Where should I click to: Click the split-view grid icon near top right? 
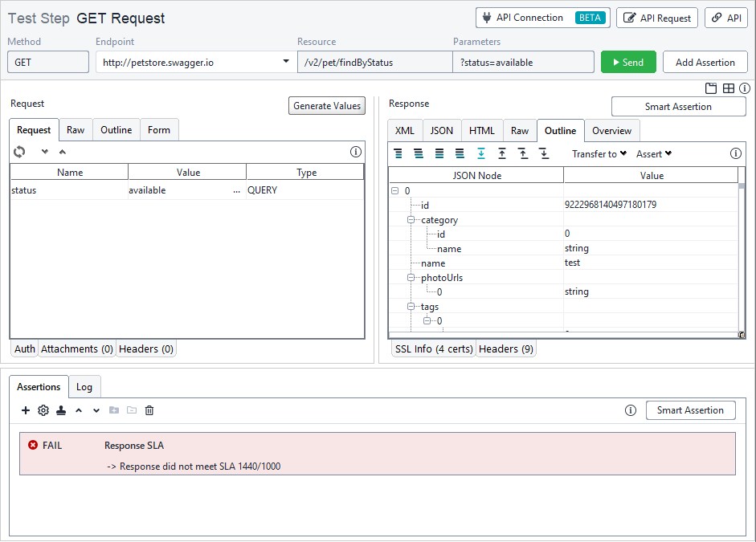[x=728, y=88]
